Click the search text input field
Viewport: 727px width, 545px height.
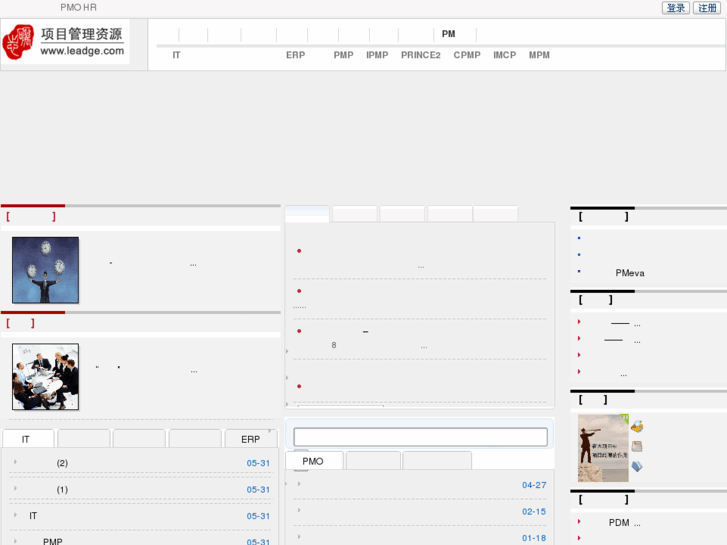tap(420, 437)
